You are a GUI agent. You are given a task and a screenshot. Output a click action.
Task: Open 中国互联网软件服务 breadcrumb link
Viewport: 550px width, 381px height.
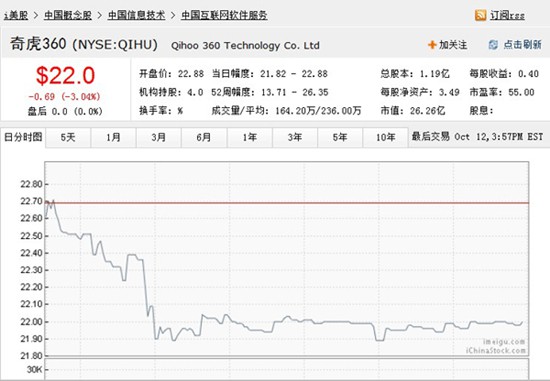click(x=224, y=15)
